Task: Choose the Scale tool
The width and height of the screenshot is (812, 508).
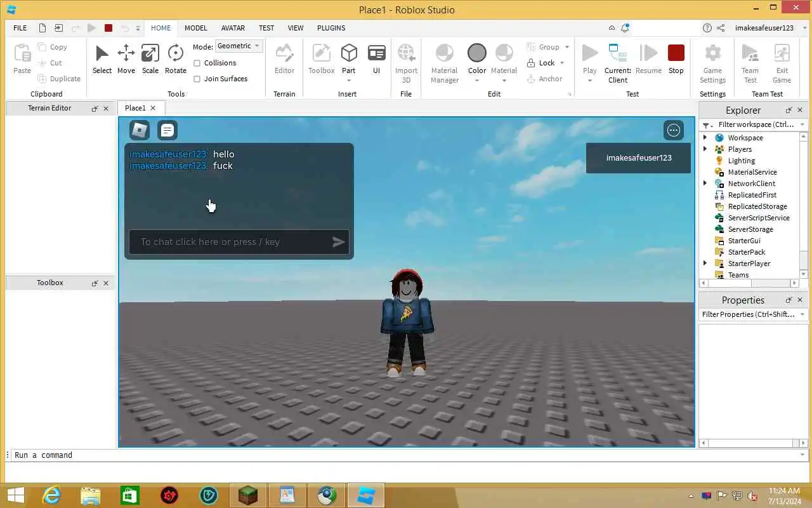Action: (150, 59)
